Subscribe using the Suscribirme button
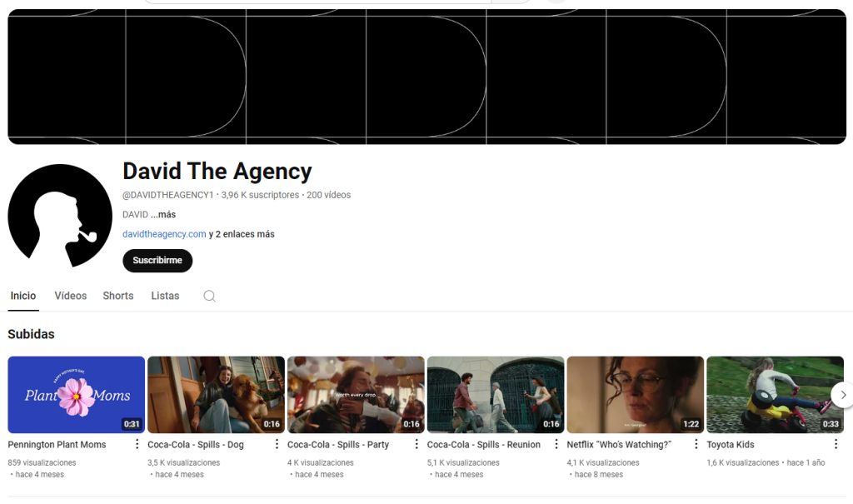Image resolution: width=853 pixels, height=504 pixels. (x=157, y=261)
